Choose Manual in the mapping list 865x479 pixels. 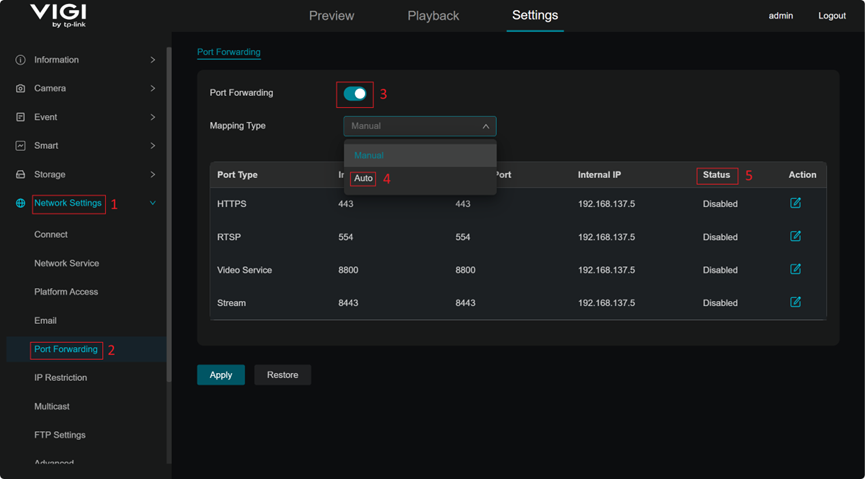pos(420,156)
